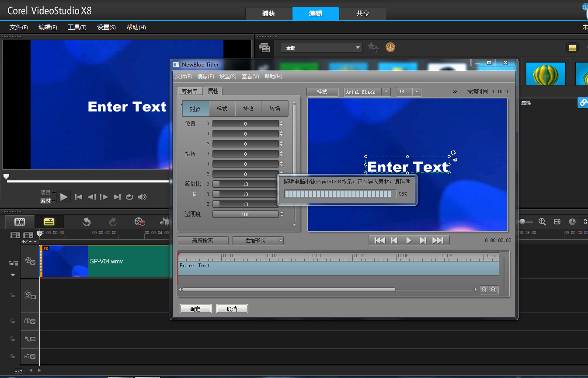
Task: Zoom in the VideoStudio timeline
Action: [542, 222]
